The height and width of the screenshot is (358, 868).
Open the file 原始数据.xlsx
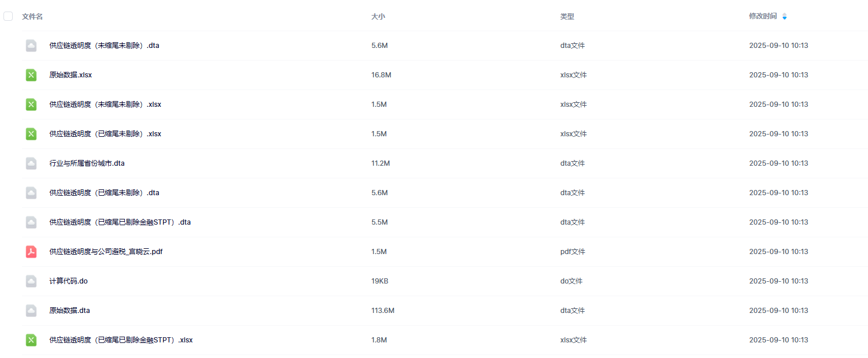pyautogui.click(x=71, y=75)
